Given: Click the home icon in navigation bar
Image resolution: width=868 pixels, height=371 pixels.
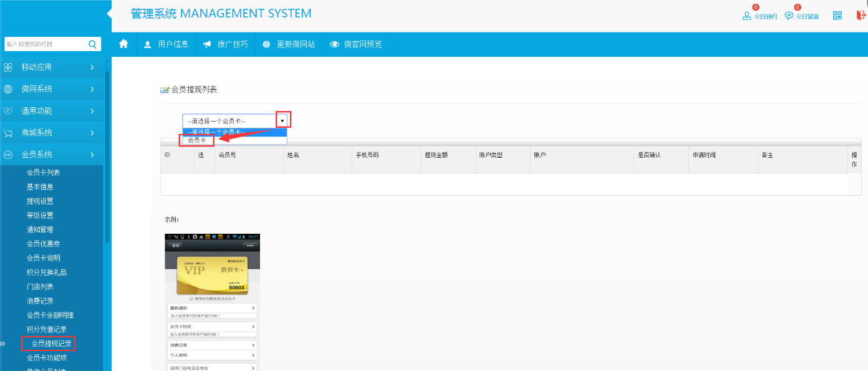Looking at the screenshot, I should click(x=123, y=44).
